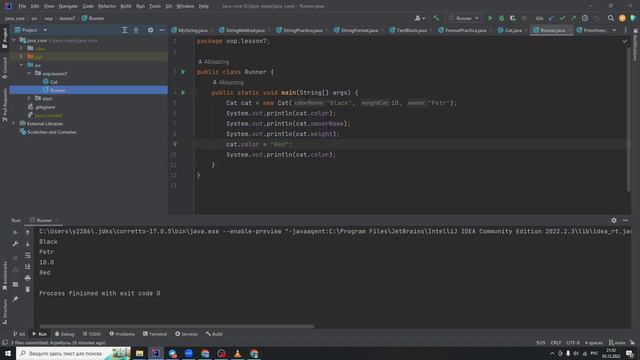
Task: Toggle scroll to end in the Run console
Action: pyautogui.click(x=28, y=267)
